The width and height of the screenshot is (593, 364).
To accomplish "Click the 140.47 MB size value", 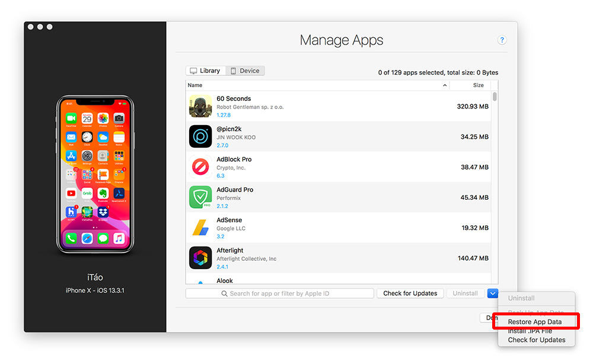I will coord(473,258).
